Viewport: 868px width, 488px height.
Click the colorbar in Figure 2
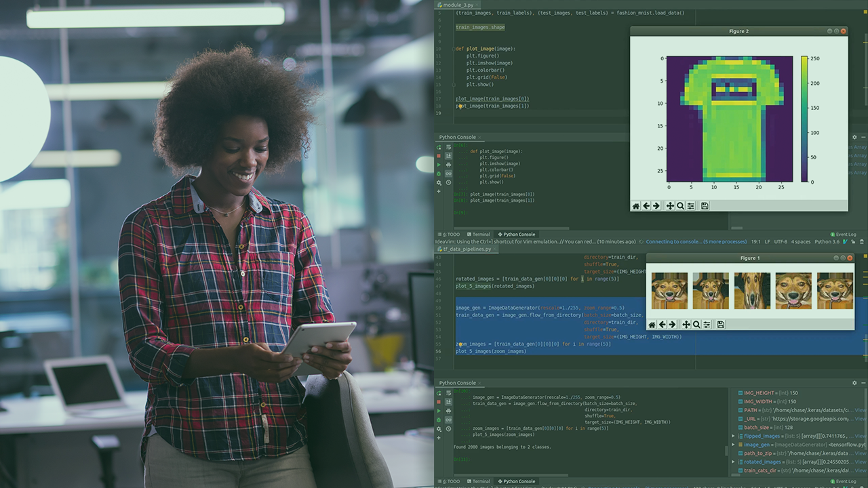[x=804, y=119]
